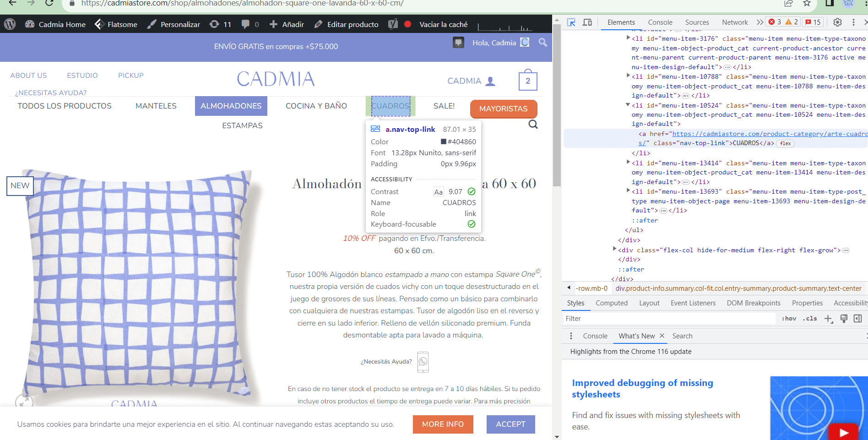
Task: Open the drawer Search tab
Action: (x=682, y=336)
